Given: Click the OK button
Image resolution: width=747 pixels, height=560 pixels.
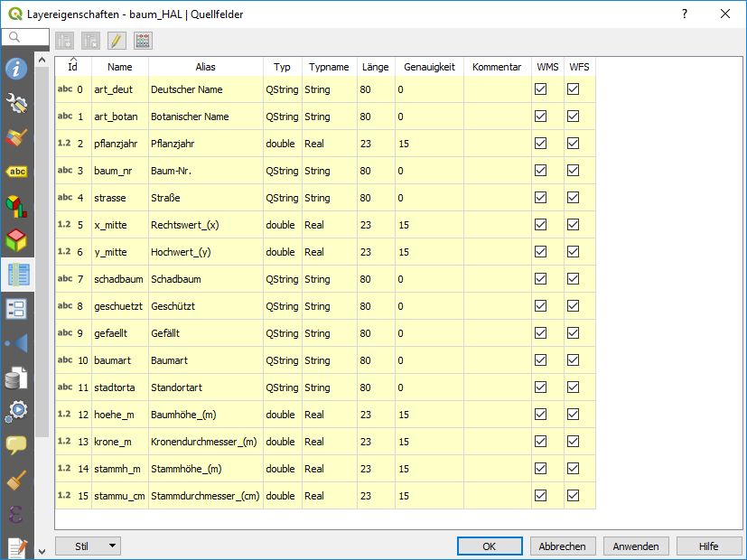Looking at the screenshot, I should pos(490,546).
